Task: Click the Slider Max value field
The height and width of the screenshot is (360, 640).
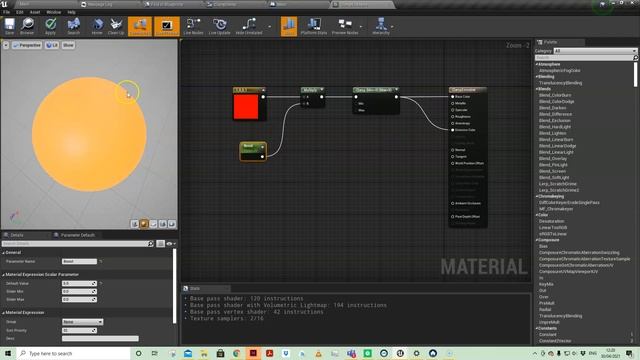Action: [x=79, y=300]
